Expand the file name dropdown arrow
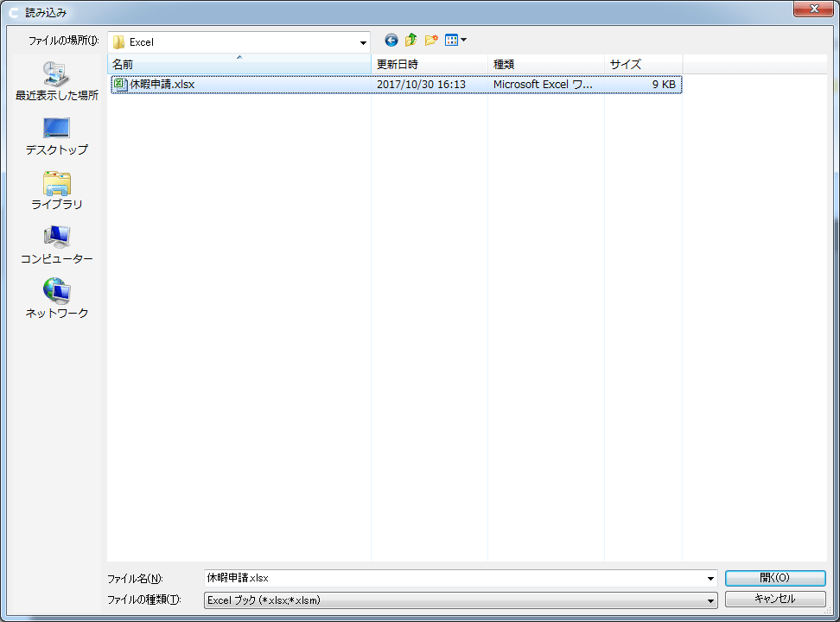Image resolution: width=840 pixels, height=622 pixels. click(711, 578)
